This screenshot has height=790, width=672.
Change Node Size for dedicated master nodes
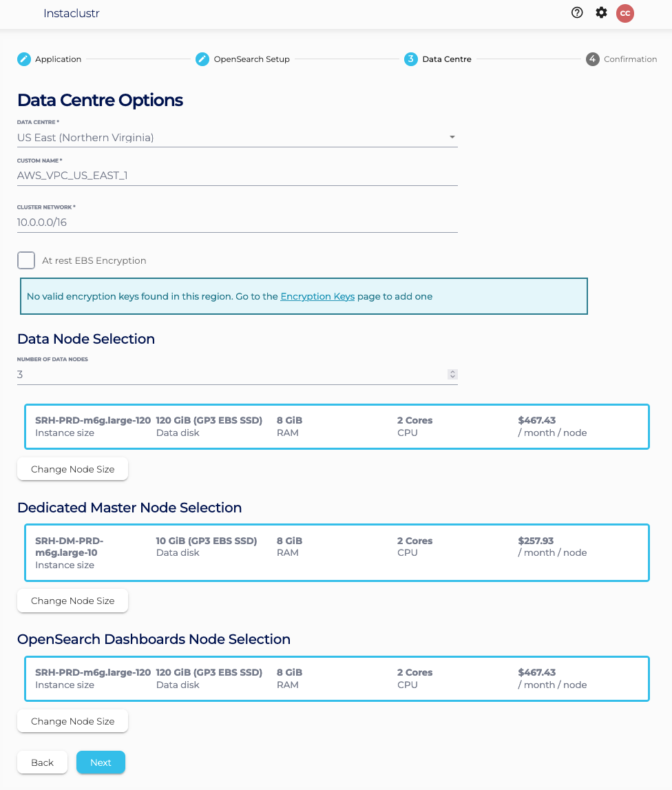pos(72,601)
